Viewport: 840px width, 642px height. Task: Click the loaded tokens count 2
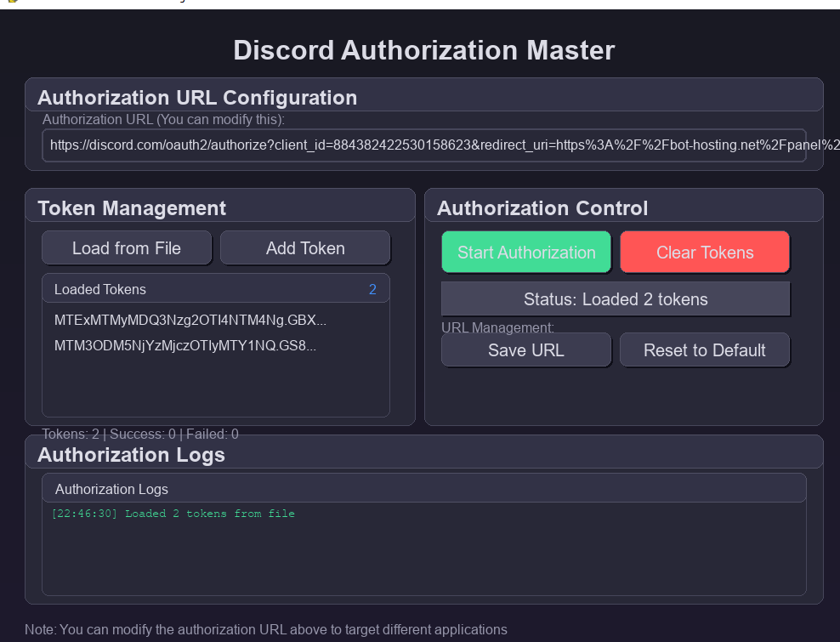[x=373, y=289]
